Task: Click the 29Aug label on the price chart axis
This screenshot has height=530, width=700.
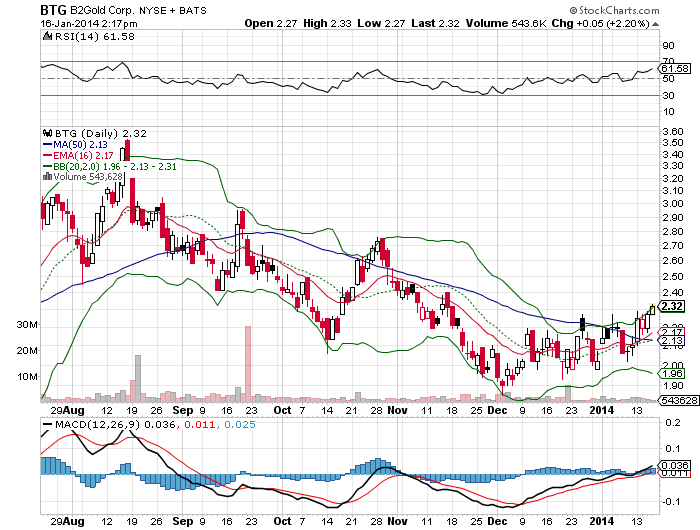Action: 67,410
